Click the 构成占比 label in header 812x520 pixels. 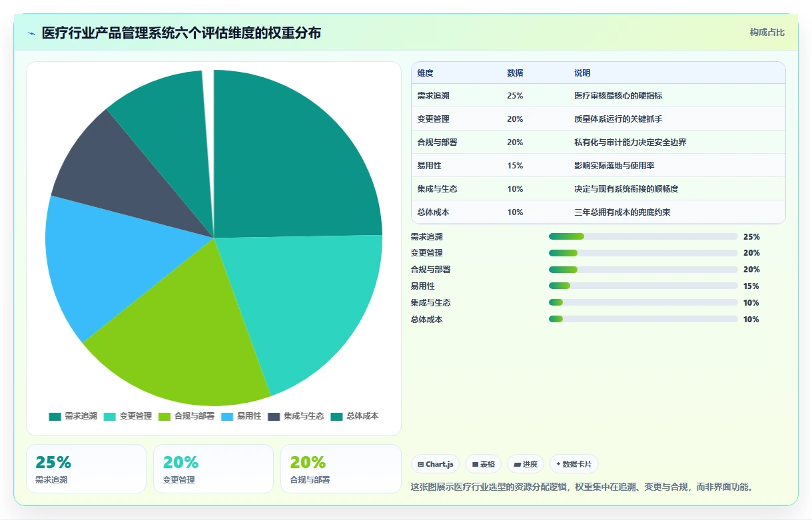[767, 32]
